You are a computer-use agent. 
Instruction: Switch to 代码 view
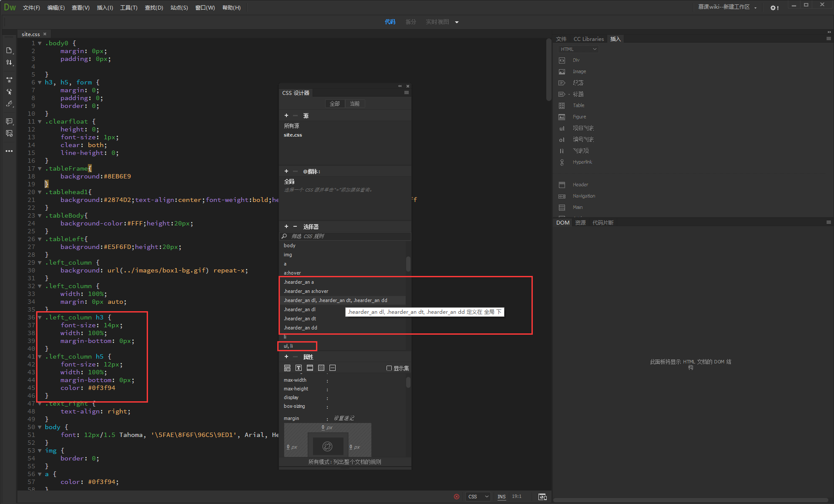(x=390, y=22)
